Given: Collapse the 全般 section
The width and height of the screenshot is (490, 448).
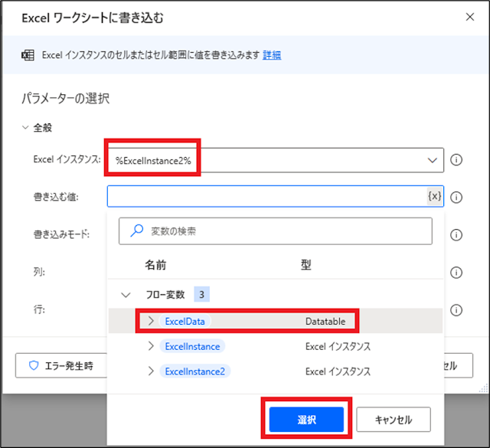Looking at the screenshot, I should point(25,128).
